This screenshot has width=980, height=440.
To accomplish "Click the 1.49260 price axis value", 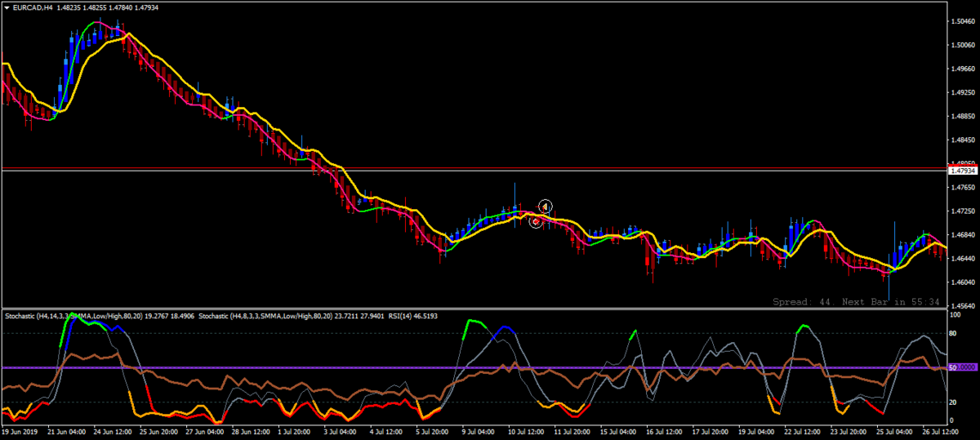I will (964, 93).
